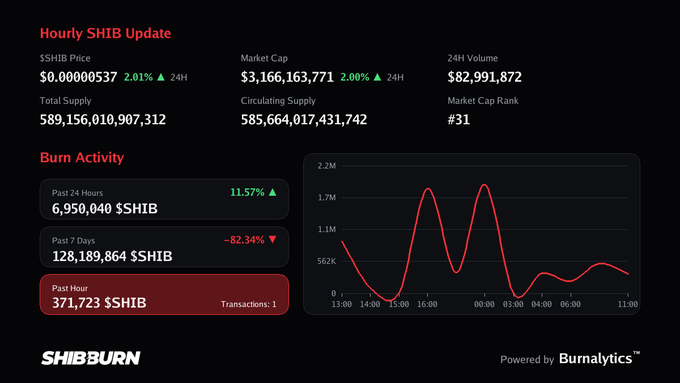Click the 11:00 time axis label

[x=628, y=304]
